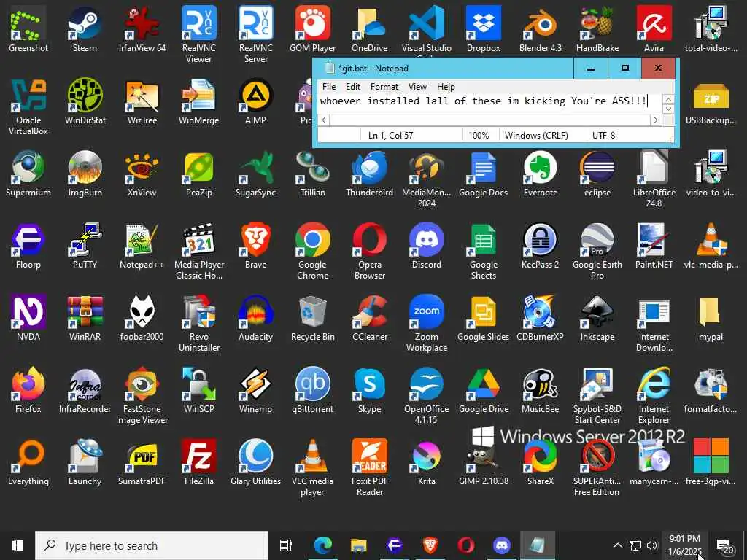Open Opera from the taskbar
The image size is (747, 560).
[465, 545]
